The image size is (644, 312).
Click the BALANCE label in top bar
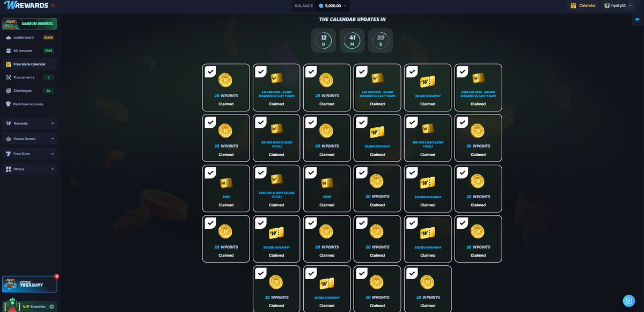(x=304, y=6)
